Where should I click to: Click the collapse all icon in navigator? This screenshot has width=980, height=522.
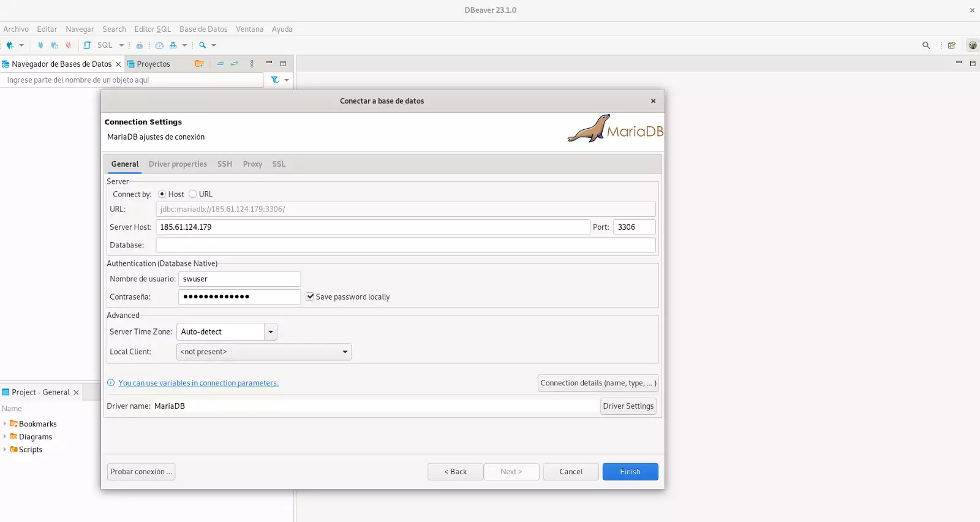click(221, 64)
